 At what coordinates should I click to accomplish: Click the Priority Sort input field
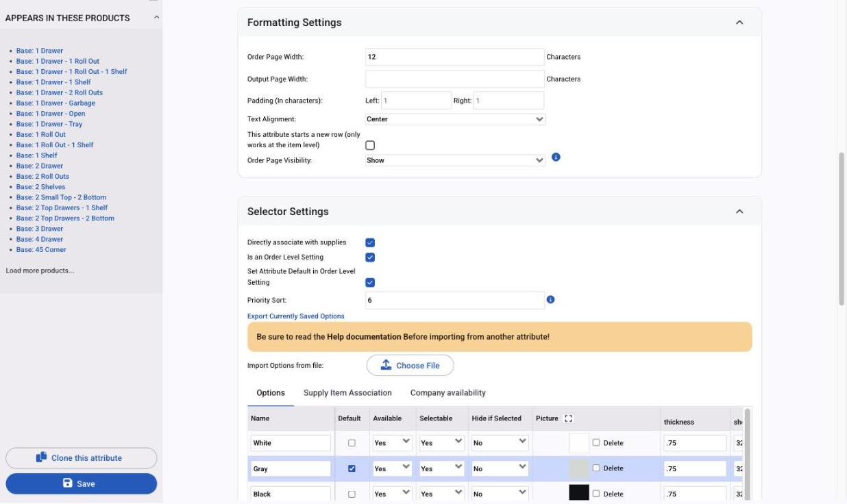[x=455, y=300]
